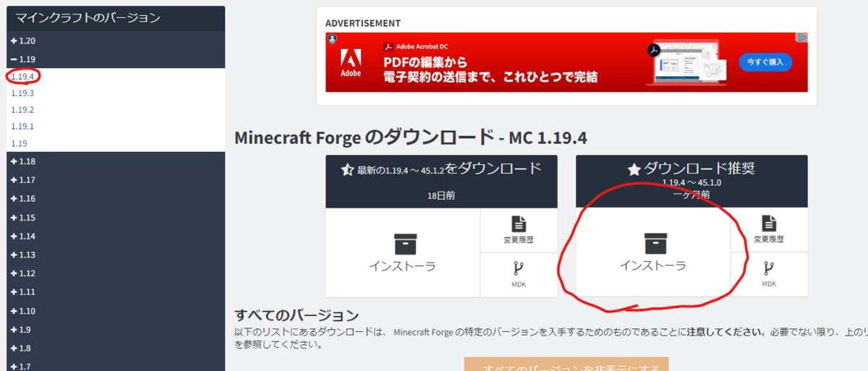This screenshot has height=371, width=868.
Task: Expand the 1.7 version group
Action: 21,367
